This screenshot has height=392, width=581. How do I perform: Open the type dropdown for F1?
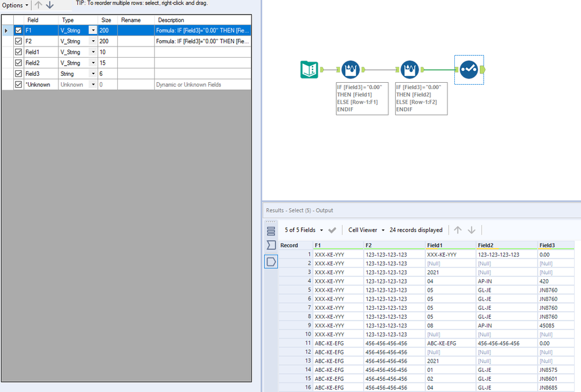click(93, 30)
